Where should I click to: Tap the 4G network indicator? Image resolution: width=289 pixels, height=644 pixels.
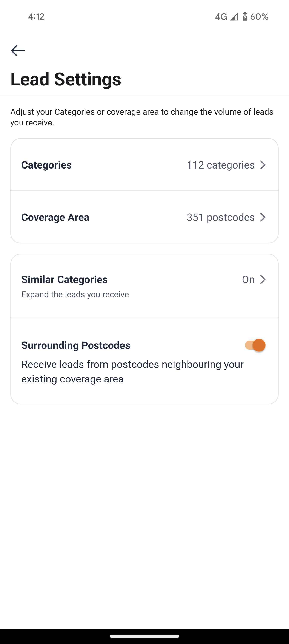[221, 17]
